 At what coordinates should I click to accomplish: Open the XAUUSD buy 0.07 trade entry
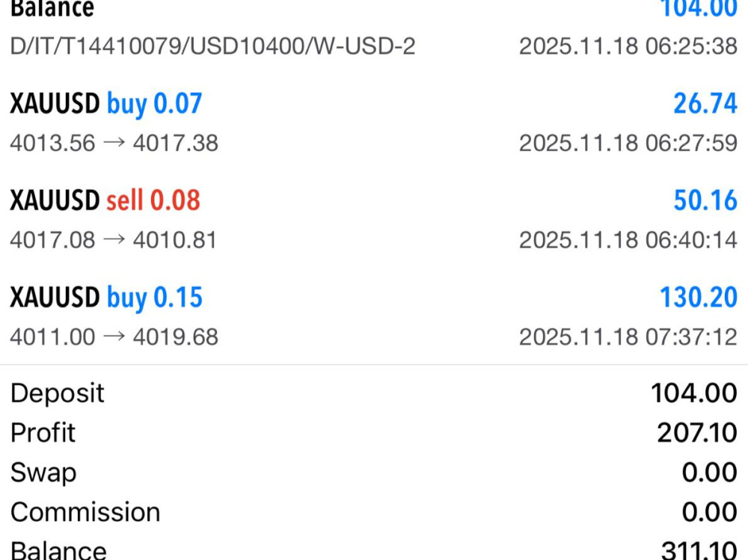pos(374,123)
